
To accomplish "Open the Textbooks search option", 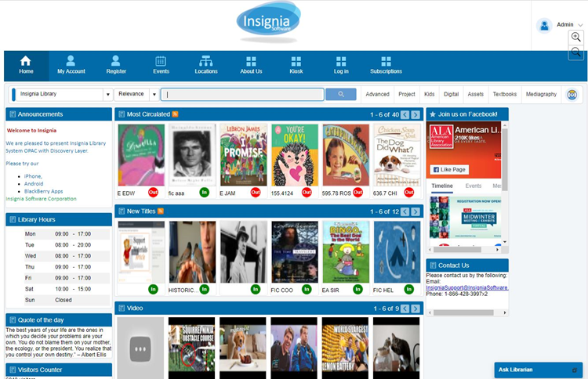I will tap(504, 94).
